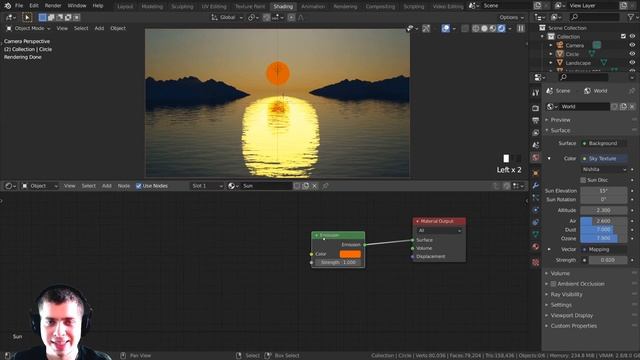Toggle Collection exclude checkbox in outliner

click(623, 36)
